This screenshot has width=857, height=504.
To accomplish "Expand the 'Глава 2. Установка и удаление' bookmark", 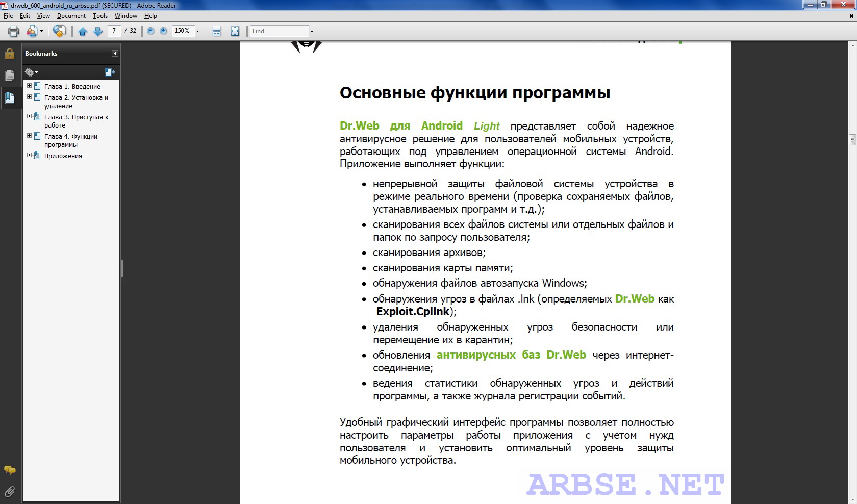I will tap(29, 97).
